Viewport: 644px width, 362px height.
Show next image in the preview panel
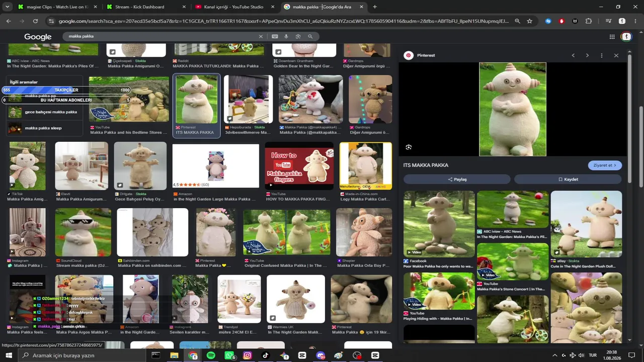(x=587, y=55)
